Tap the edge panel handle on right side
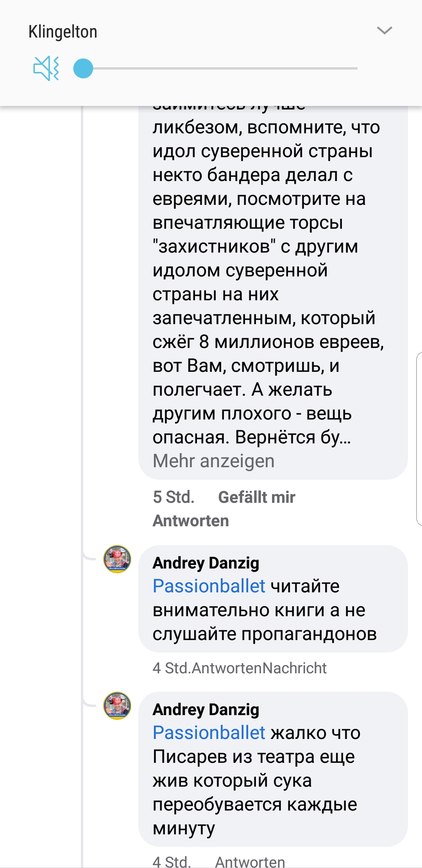 [419, 439]
